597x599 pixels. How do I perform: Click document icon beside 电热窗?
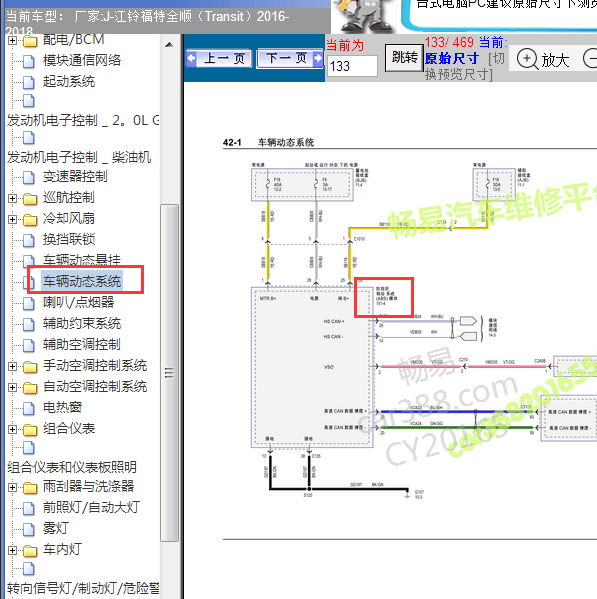pos(29,408)
